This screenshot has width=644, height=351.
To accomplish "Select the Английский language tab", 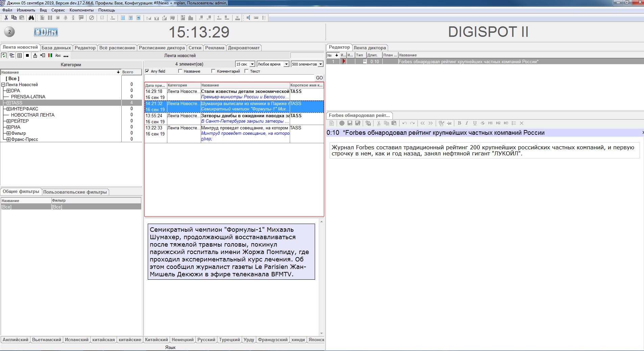I will pyautogui.click(x=16, y=340).
